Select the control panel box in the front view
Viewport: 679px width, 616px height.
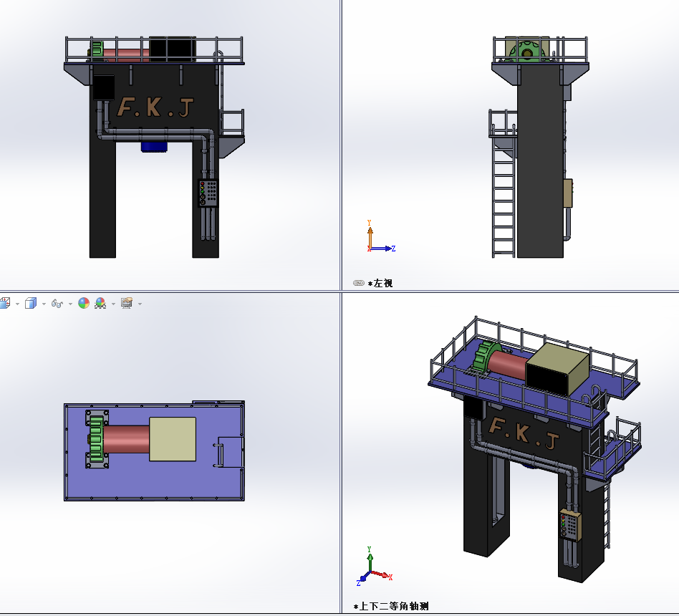point(208,193)
